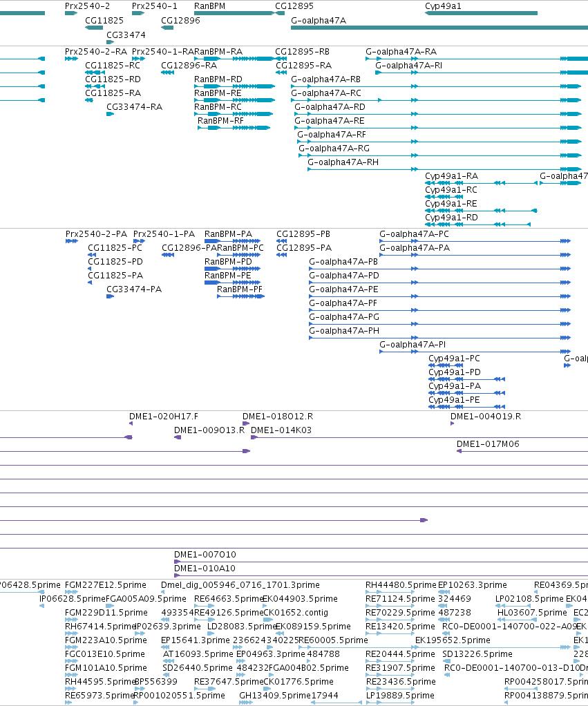Select EST label AT16093.5prime
588x706 pixels.
[198, 654]
